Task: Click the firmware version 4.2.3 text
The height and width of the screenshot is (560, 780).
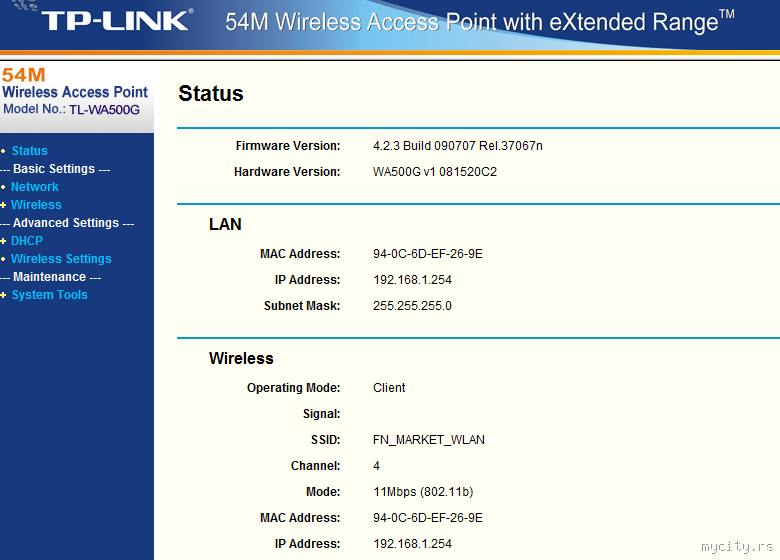Action: [458, 146]
